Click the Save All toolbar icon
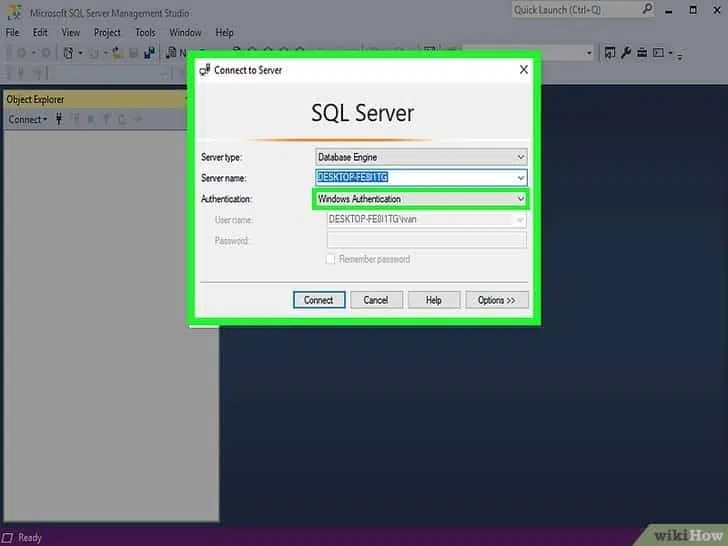The width and height of the screenshot is (728, 546). (x=149, y=53)
